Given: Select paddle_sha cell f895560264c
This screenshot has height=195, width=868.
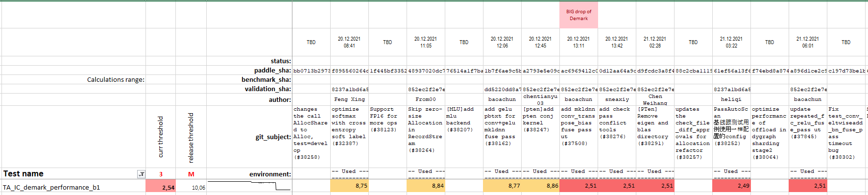Looking at the screenshot, I should [x=349, y=71].
